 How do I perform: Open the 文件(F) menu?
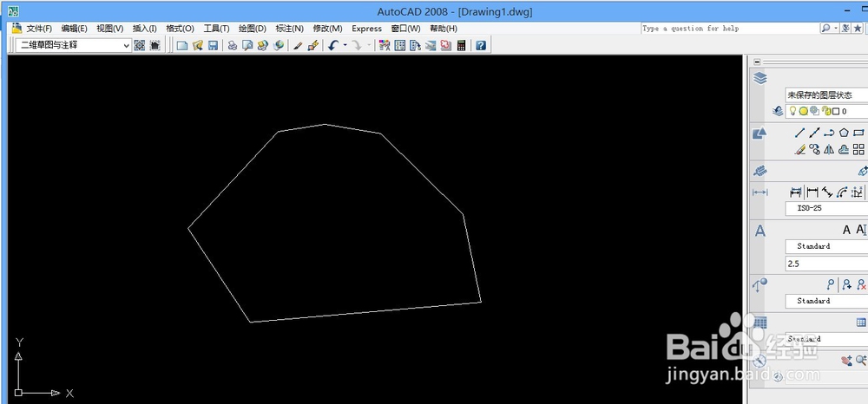coord(39,29)
